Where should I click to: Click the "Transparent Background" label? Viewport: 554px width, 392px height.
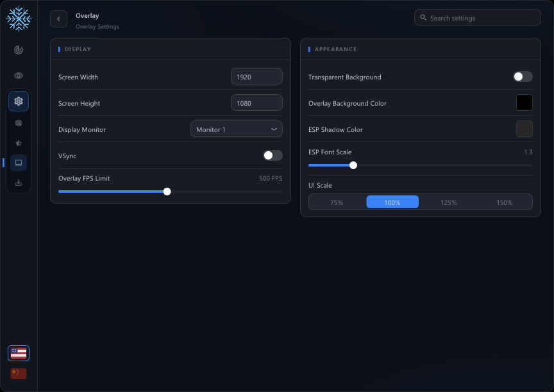345,77
